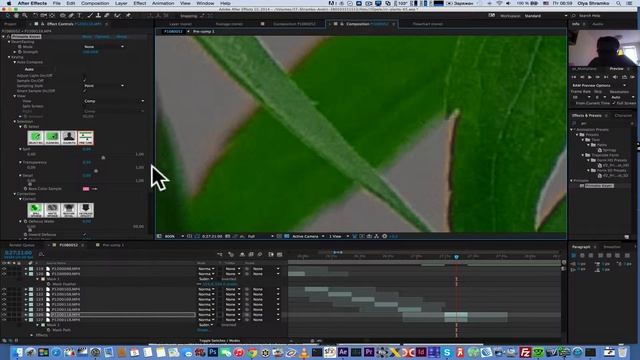Collapse the Keying group triangle
The image size is (640, 360).
(9, 57)
